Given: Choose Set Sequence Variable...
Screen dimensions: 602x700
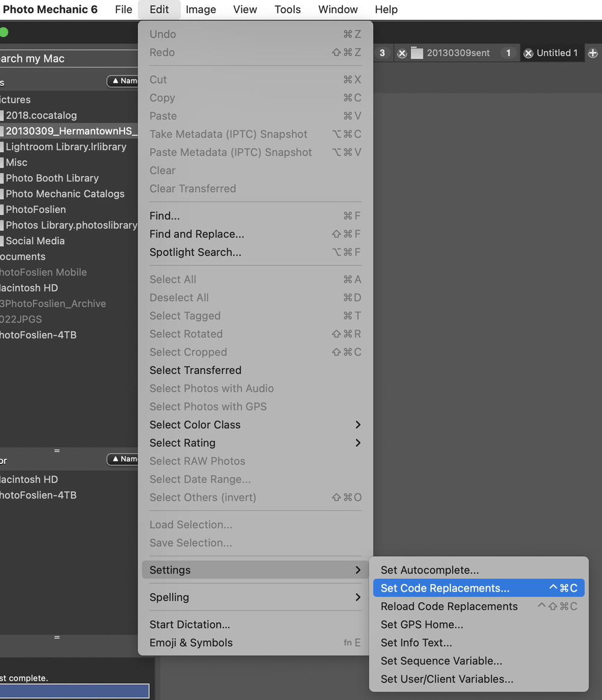Looking at the screenshot, I should pos(479,661).
